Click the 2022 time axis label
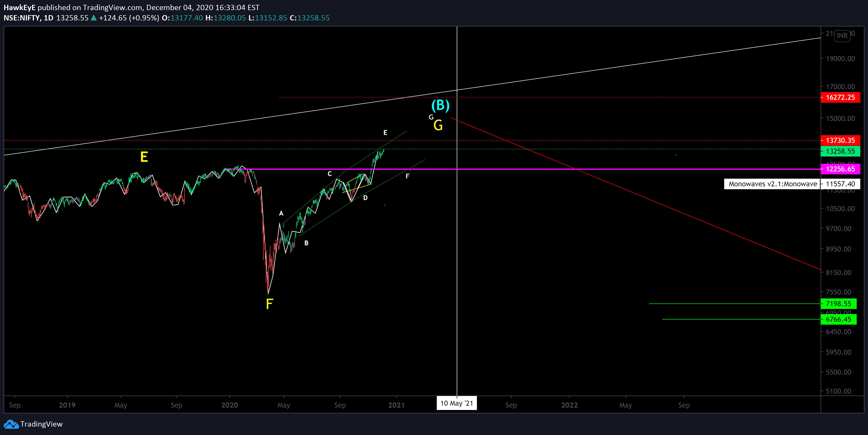 click(570, 405)
